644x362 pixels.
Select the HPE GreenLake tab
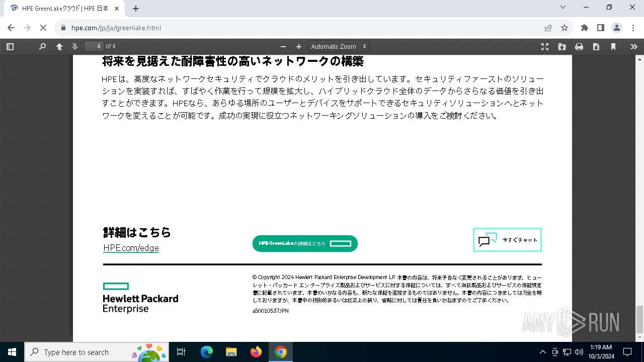coord(64,9)
